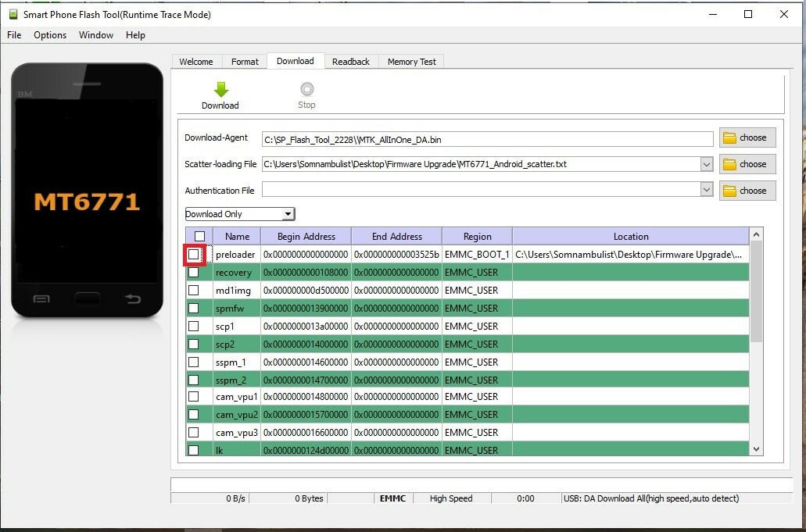Screen dimensions: 806x532
Task: Open the Download Only mode dropdown
Action: (x=288, y=214)
